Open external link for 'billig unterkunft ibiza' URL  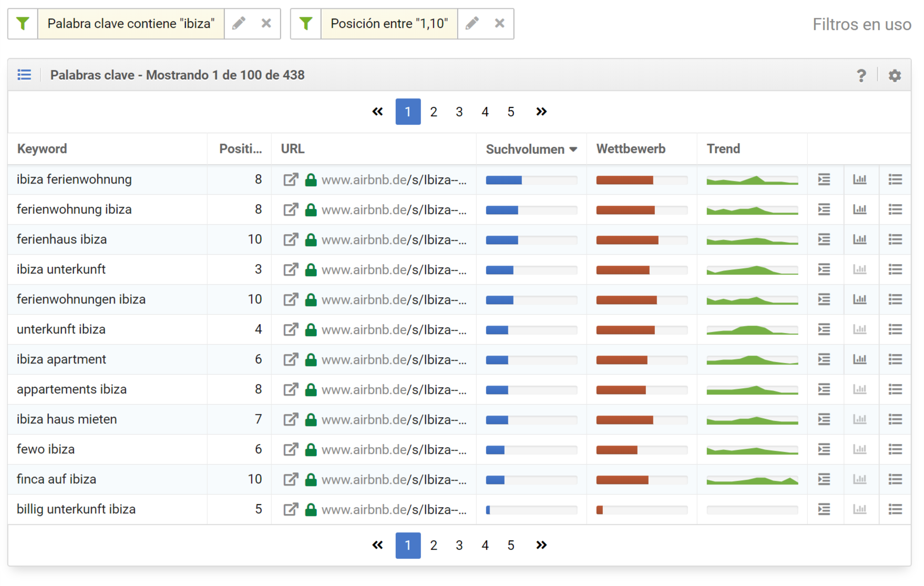point(291,509)
